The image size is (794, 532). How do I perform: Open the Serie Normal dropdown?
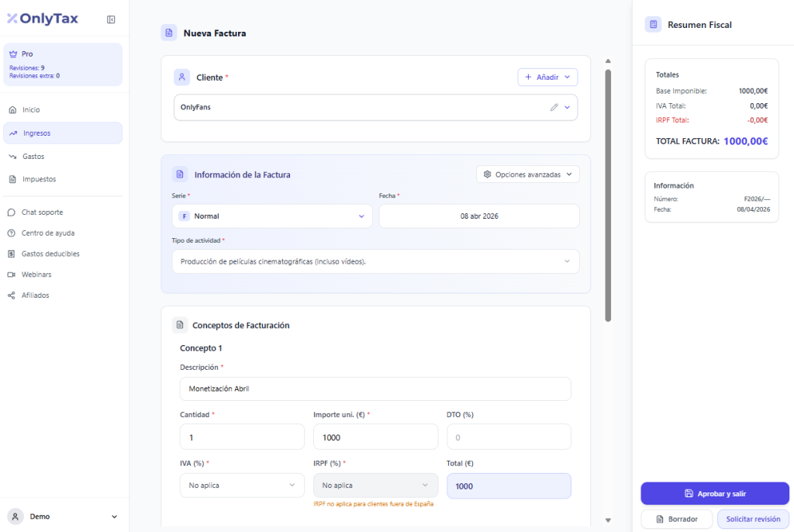coord(271,216)
